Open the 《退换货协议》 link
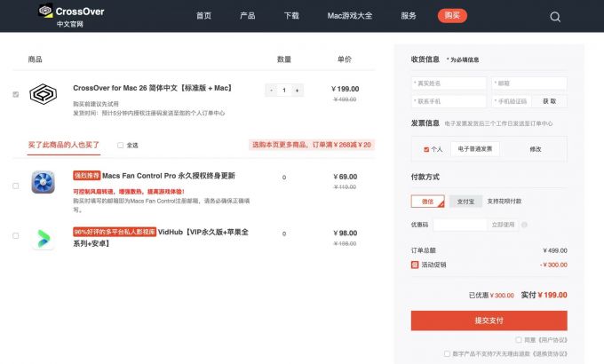604x364 pixels. tap(550, 353)
